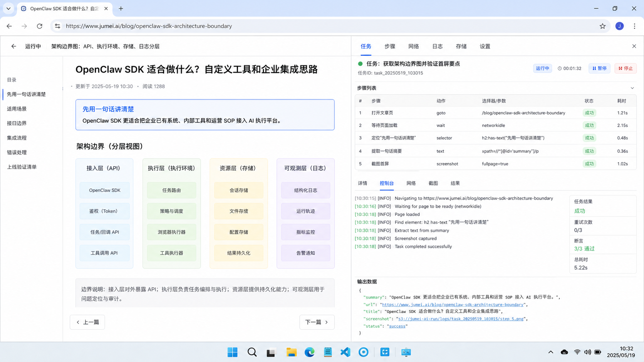Open the 详情 sub-tab
This screenshot has height=362, width=644.
[362, 183]
